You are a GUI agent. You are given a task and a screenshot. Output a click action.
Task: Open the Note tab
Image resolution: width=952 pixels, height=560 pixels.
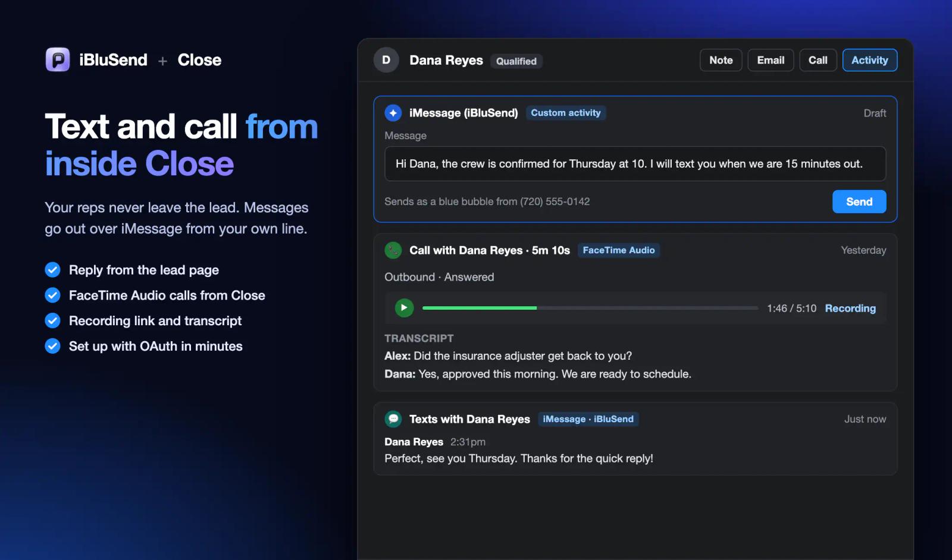click(721, 60)
